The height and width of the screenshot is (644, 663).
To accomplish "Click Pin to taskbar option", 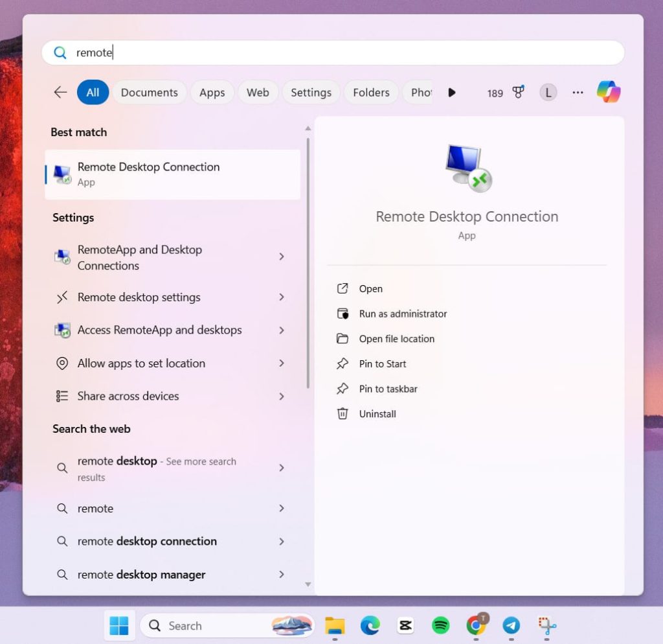I will 388,389.
